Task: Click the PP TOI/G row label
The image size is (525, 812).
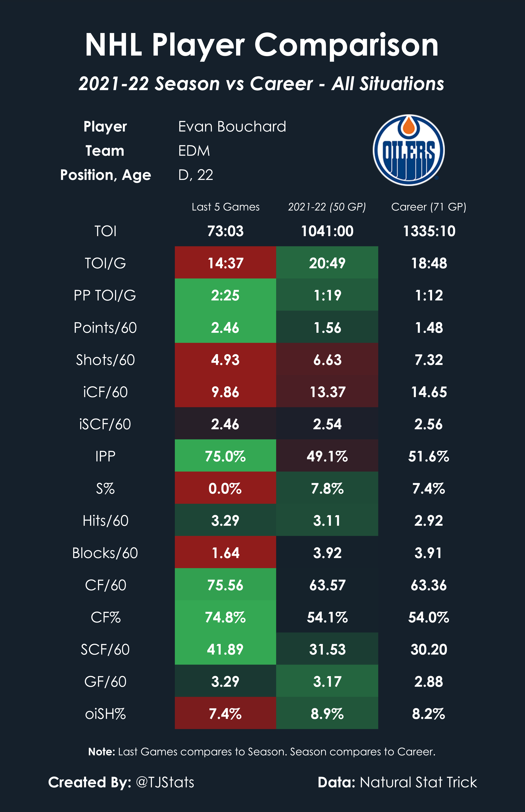Action: 105,295
